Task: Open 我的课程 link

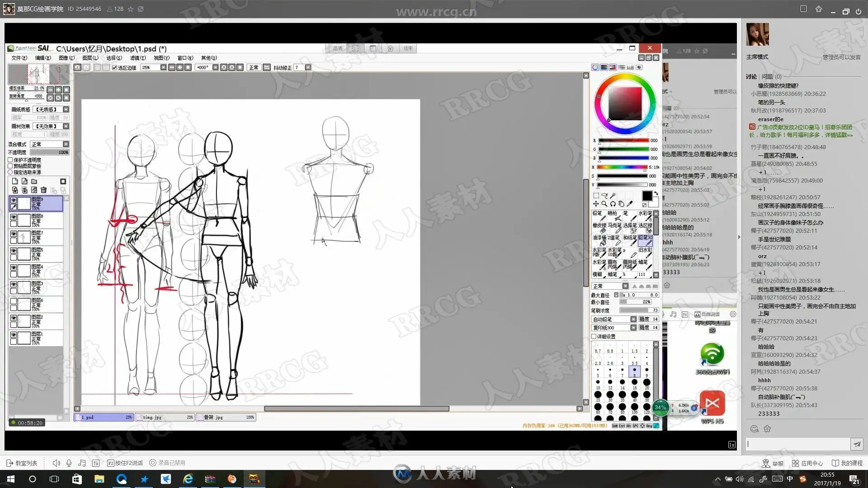Action: coord(847,463)
